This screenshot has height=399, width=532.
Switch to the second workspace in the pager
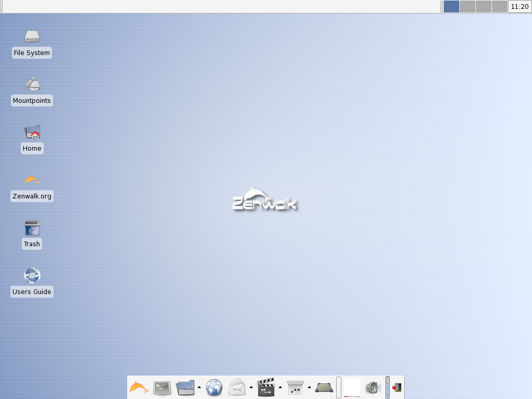(468, 6)
